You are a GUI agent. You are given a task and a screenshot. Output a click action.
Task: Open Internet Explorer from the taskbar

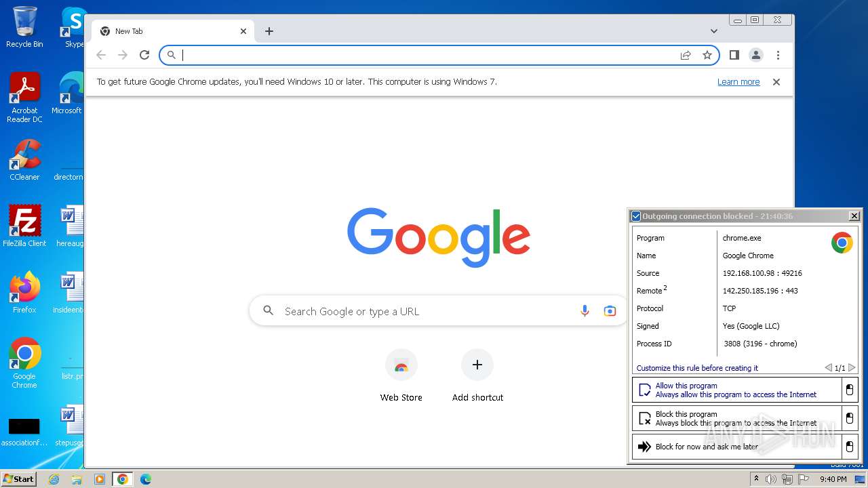tap(54, 479)
